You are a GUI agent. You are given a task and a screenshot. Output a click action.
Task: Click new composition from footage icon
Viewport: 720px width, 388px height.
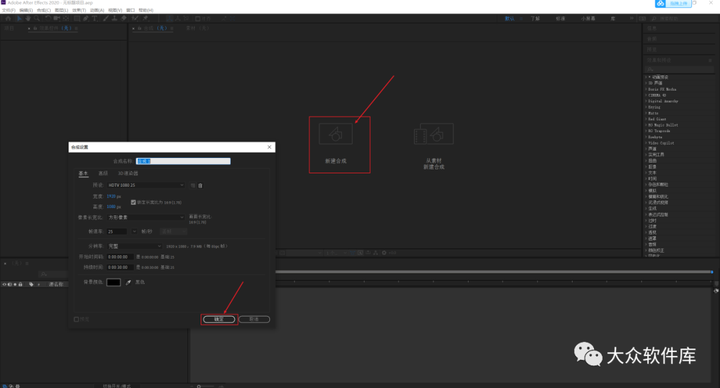[x=434, y=134]
